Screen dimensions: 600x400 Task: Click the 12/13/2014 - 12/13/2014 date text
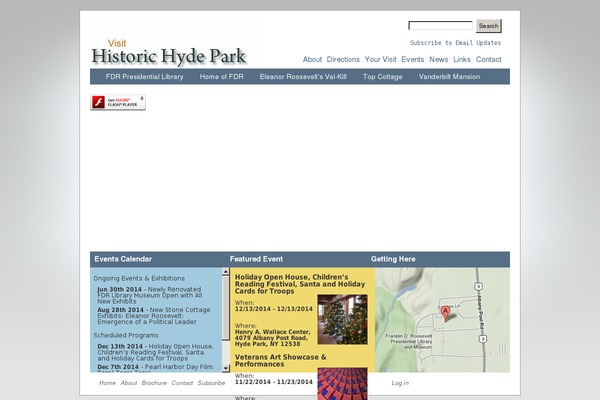[274, 309]
